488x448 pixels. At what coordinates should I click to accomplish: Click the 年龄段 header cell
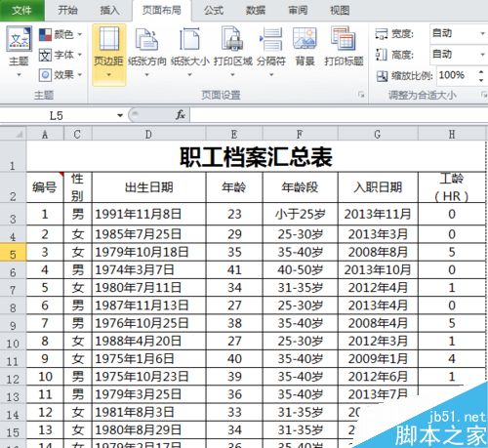tap(300, 187)
